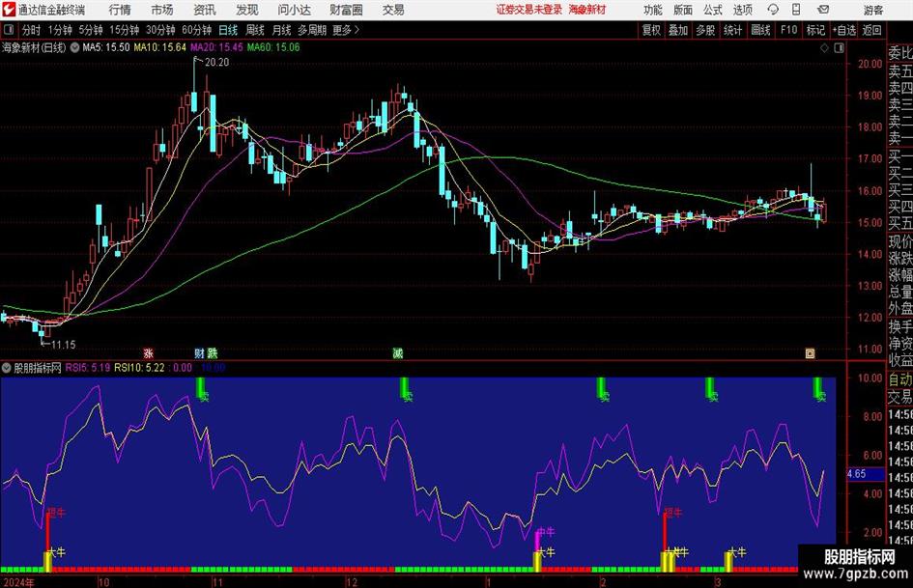
Task: Switch to 分时 chart period
Action: coord(31,30)
